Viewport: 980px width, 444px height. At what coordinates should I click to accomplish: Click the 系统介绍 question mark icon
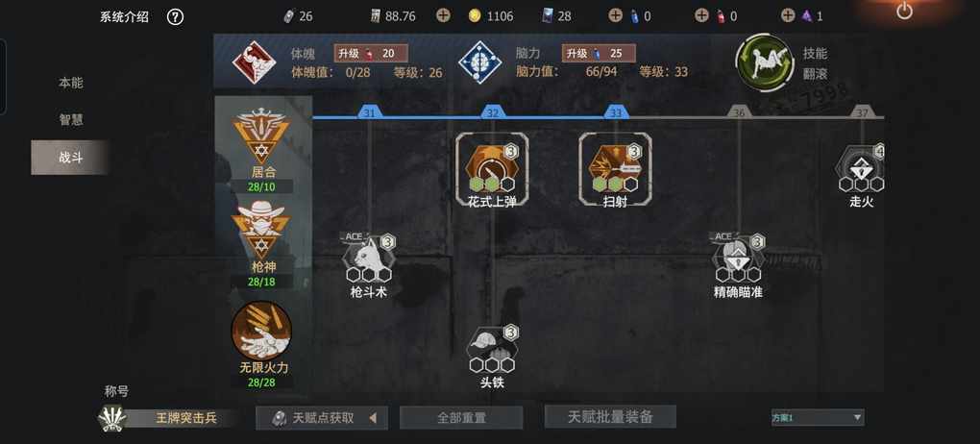176,17
